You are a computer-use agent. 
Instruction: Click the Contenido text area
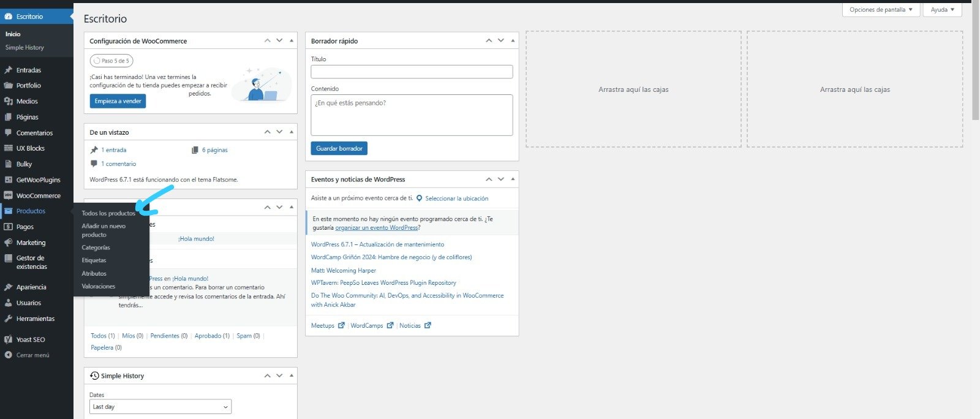pos(412,115)
